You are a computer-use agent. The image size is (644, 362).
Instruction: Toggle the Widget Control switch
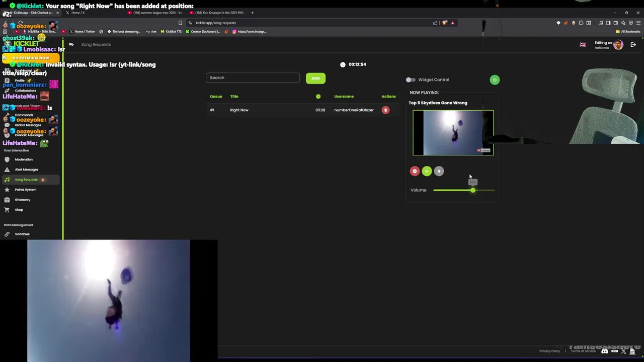(x=411, y=79)
